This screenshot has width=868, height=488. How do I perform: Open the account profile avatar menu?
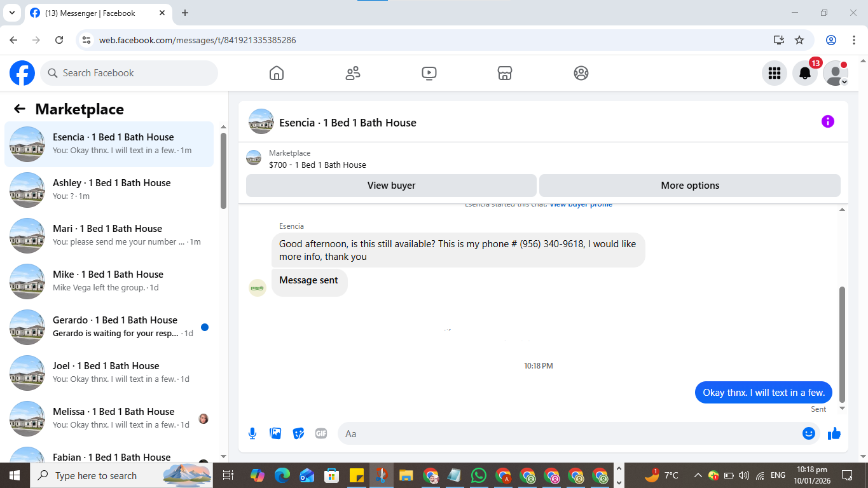pyautogui.click(x=836, y=73)
